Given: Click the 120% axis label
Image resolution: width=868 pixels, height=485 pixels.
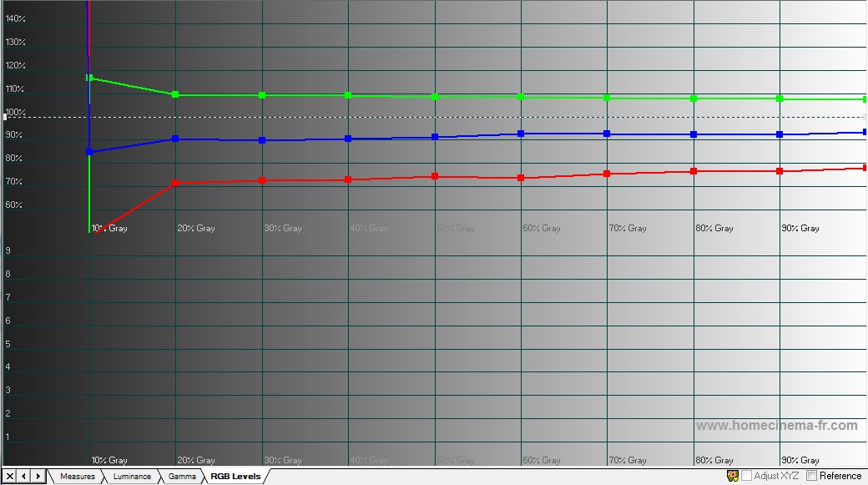Looking at the screenshot, I should [x=16, y=65].
